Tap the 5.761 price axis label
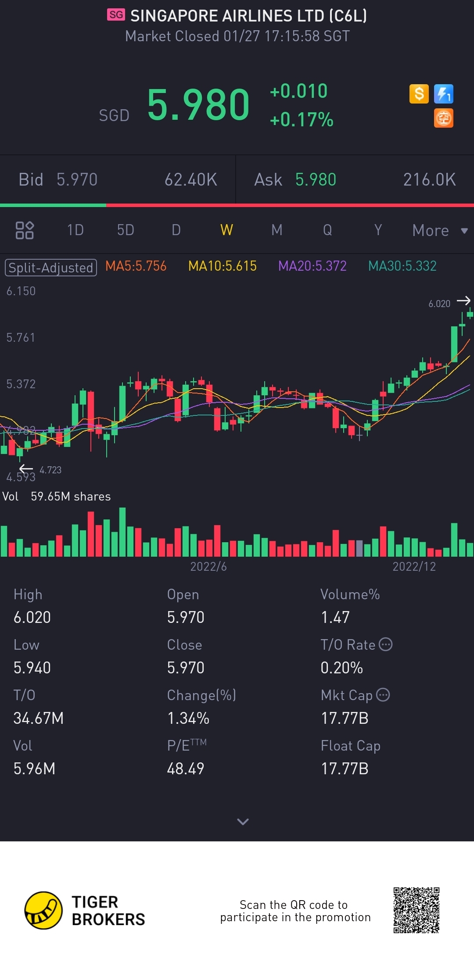 click(x=21, y=337)
